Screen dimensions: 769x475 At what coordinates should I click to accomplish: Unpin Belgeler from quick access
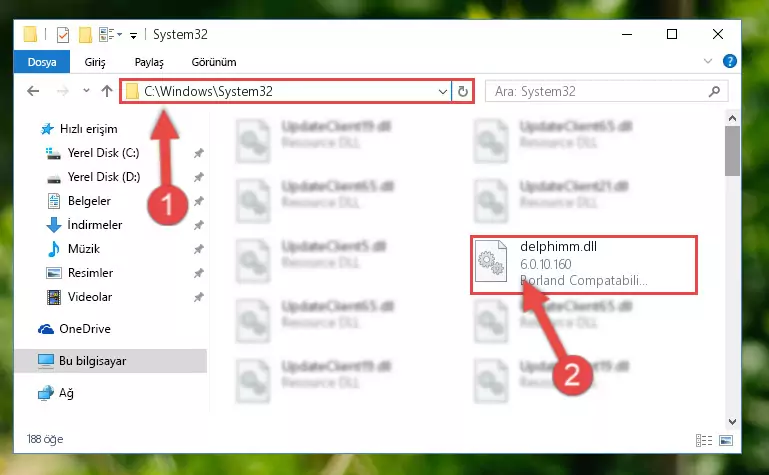point(199,201)
